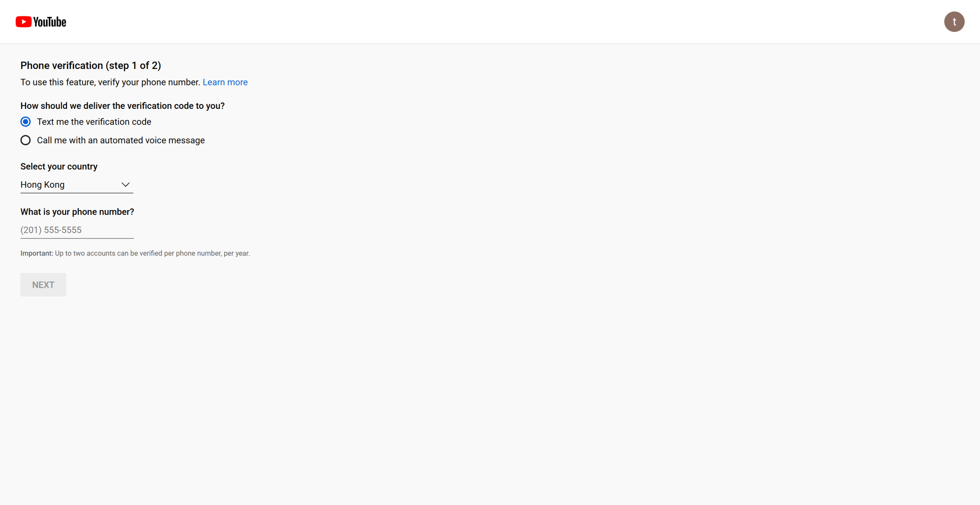Click the '(201) 555-5555' placeholder text
Viewport: 980px width, 505px height.
(51, 230)
